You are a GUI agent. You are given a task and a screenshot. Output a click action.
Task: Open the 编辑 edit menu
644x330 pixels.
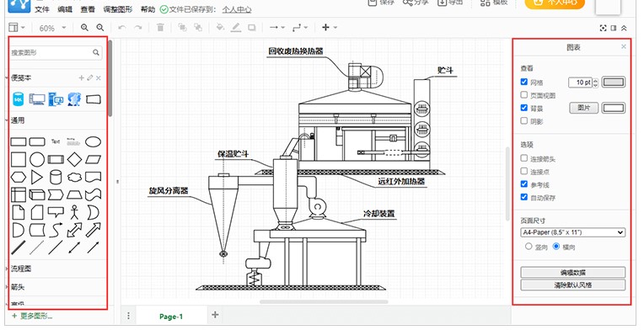click(65, 9)
